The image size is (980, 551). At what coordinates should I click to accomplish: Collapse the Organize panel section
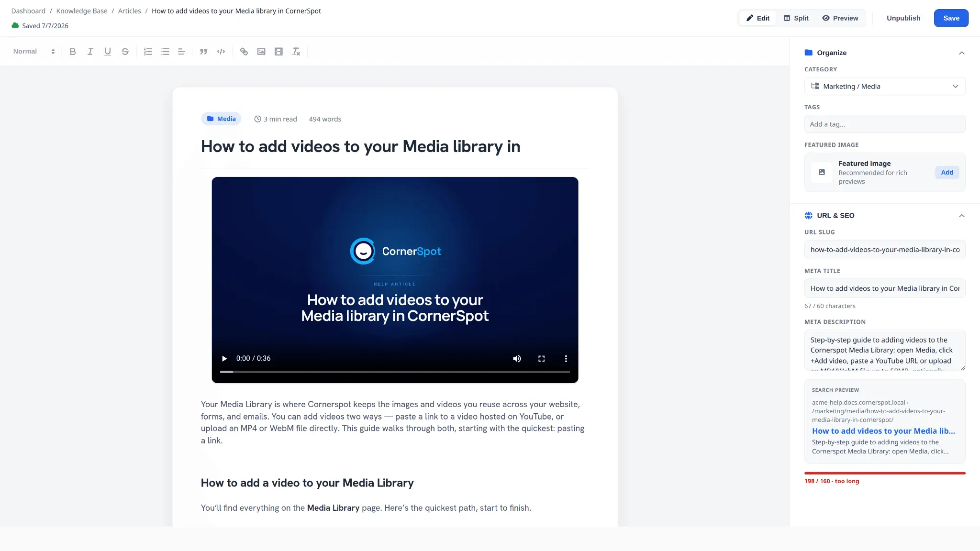point(961,53)
